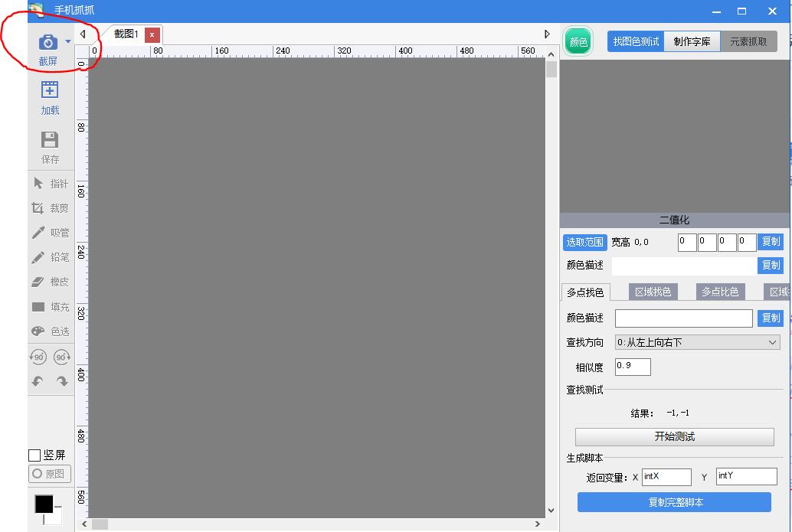Select the 色选 palette tool
792x532 pixels.
[50, 331]
